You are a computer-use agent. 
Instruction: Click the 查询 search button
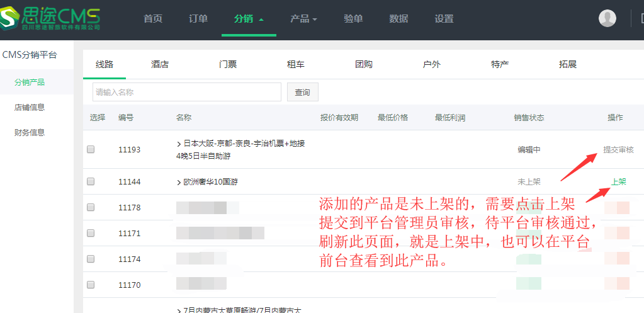click(x=302, y=93)
